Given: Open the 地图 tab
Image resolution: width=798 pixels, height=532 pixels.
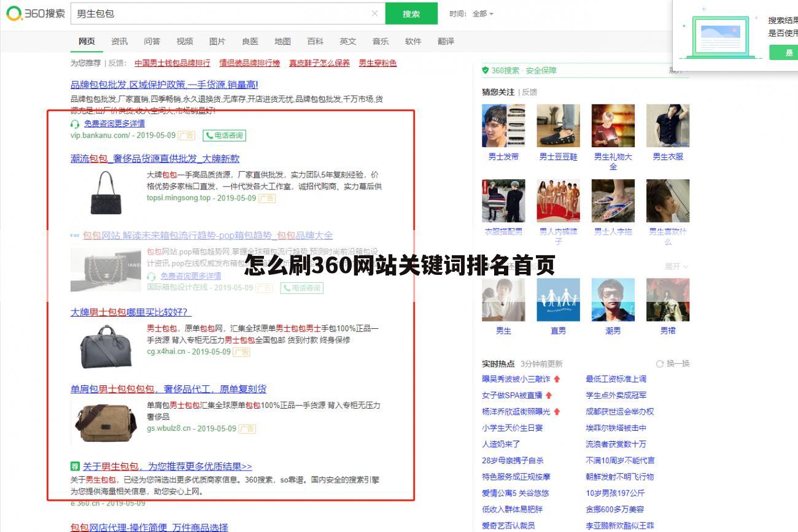Looking at the screenshot, I should click(282, 41).
